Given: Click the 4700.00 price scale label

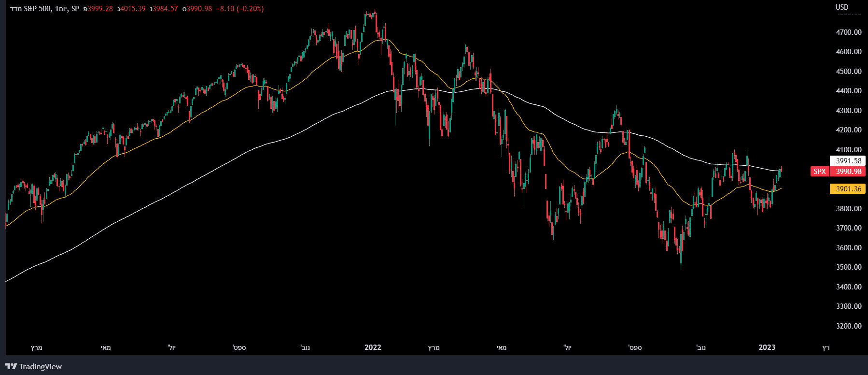Looking at the screenshot, I should (x=848, y=32).
